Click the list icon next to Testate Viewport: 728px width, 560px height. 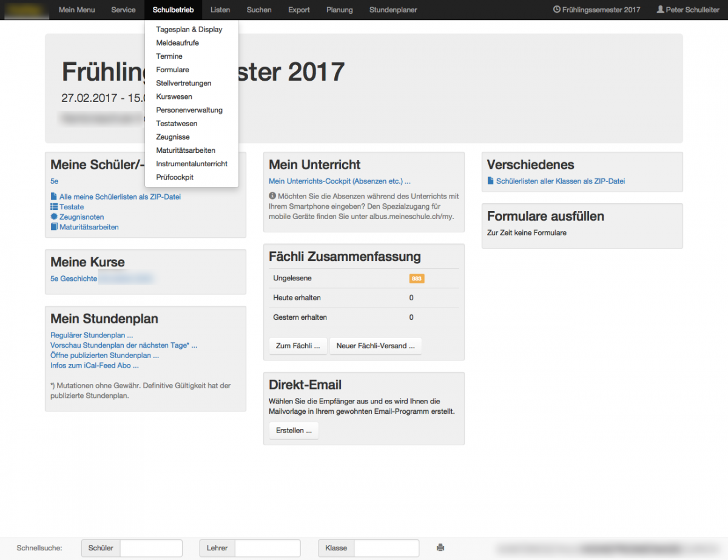click(x=54, y=207)
